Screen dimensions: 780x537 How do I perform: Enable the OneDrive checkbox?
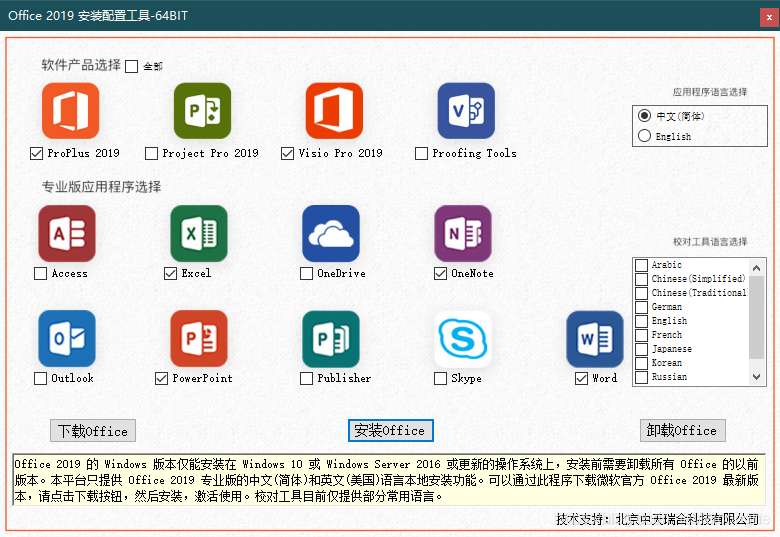pyautogui.click(x=306, y=273)
